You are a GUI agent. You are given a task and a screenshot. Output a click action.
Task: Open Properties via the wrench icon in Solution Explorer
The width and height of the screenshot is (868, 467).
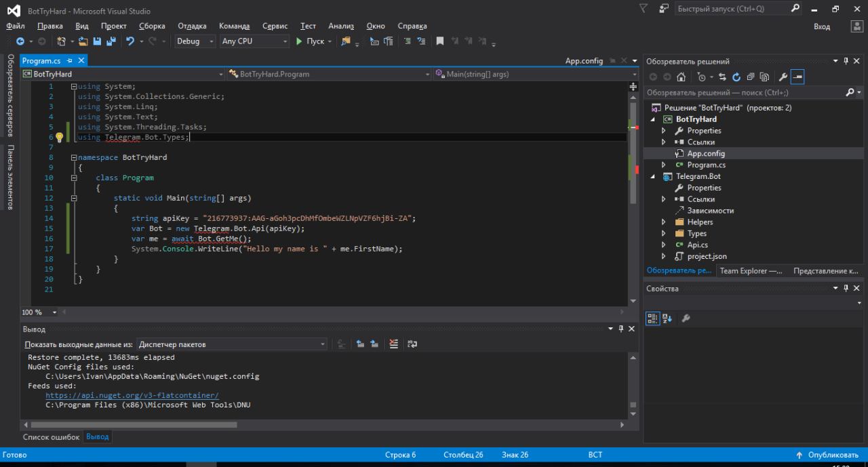point(783,77)
